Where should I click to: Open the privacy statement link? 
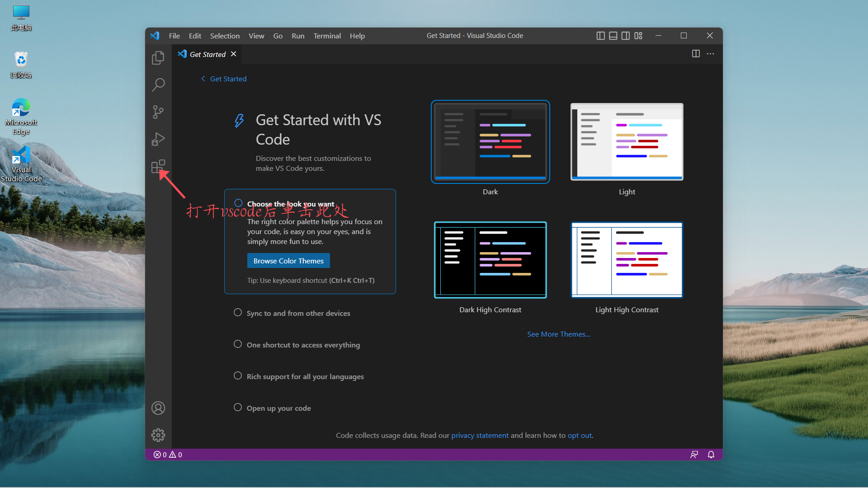pos(480,435)
